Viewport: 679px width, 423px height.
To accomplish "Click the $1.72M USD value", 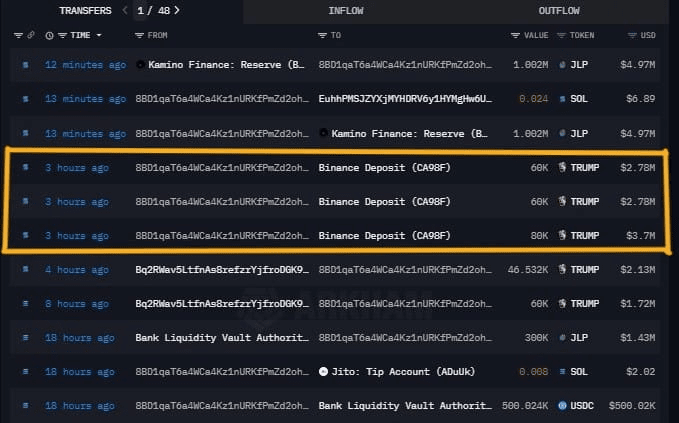I will click(637, 304).
